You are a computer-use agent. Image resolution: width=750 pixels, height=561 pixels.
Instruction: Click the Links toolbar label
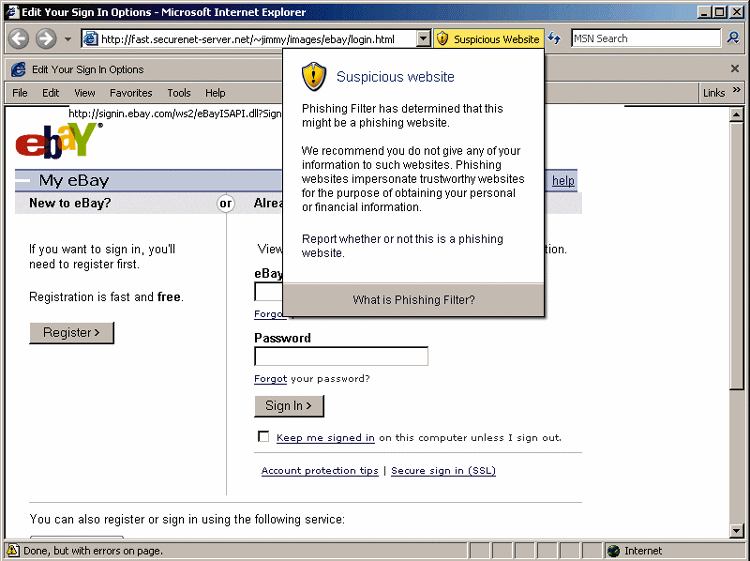[714, 93]
